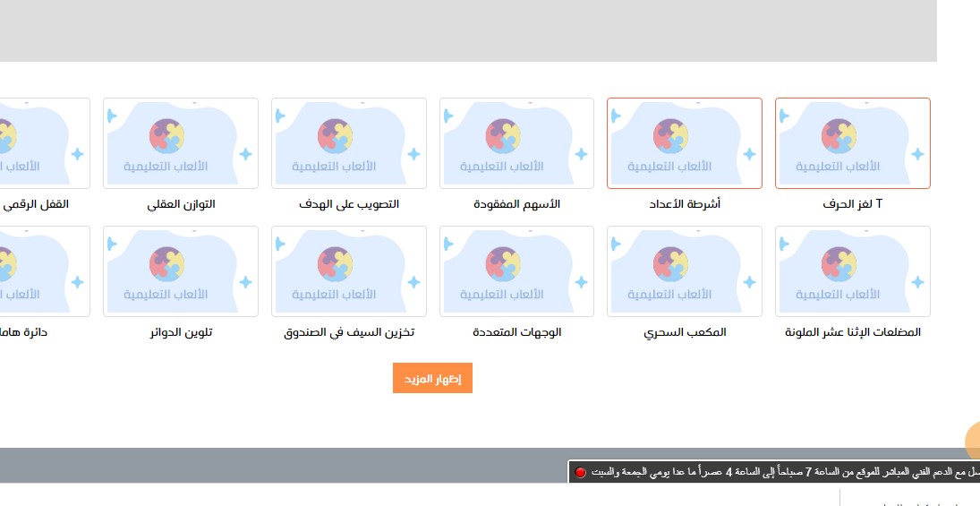Click the puzzle icon on تلوين الدوائر card
This screenshot has height=506, width=980.
tap(166, 264)
